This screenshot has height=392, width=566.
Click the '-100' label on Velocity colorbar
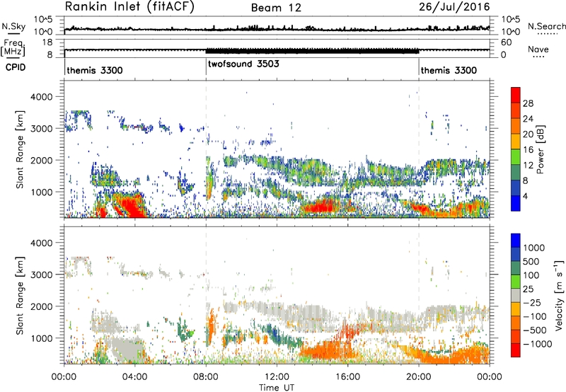[x=535, y=316]
